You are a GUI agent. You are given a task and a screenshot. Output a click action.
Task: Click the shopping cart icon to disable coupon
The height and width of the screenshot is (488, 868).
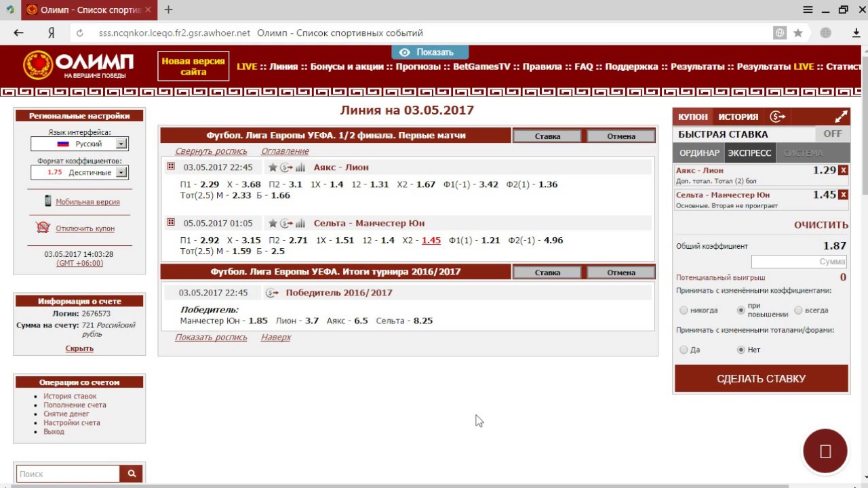tap(43, 228)
